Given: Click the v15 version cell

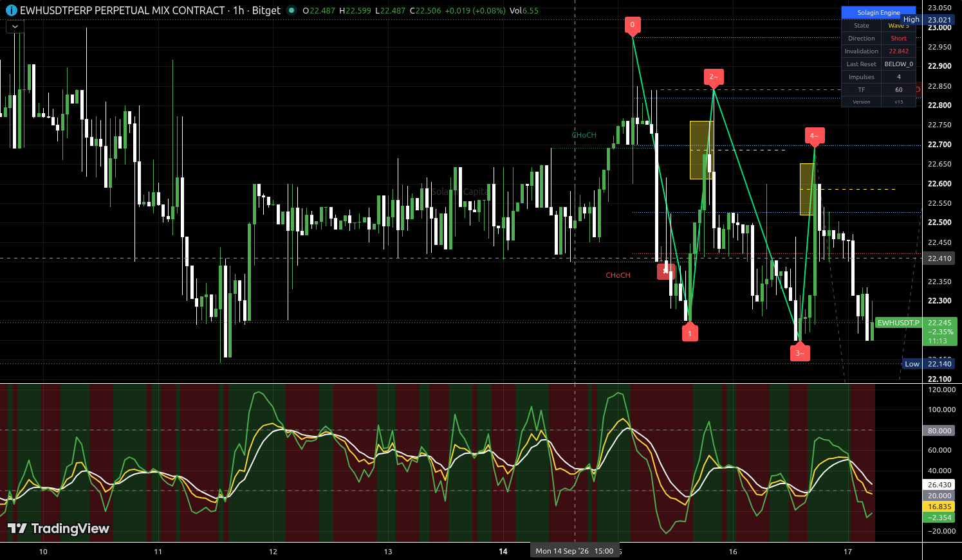Looking at the screenshot, I should pos(898,102).
